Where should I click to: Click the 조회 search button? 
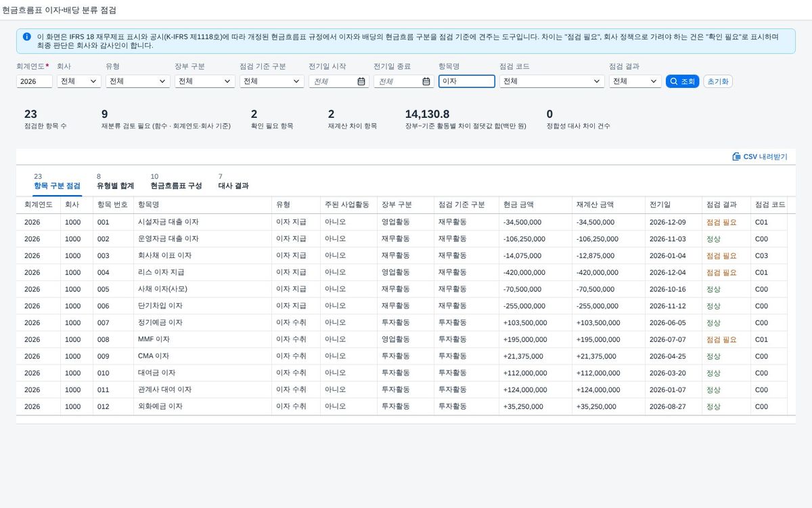tap(683, 81)
